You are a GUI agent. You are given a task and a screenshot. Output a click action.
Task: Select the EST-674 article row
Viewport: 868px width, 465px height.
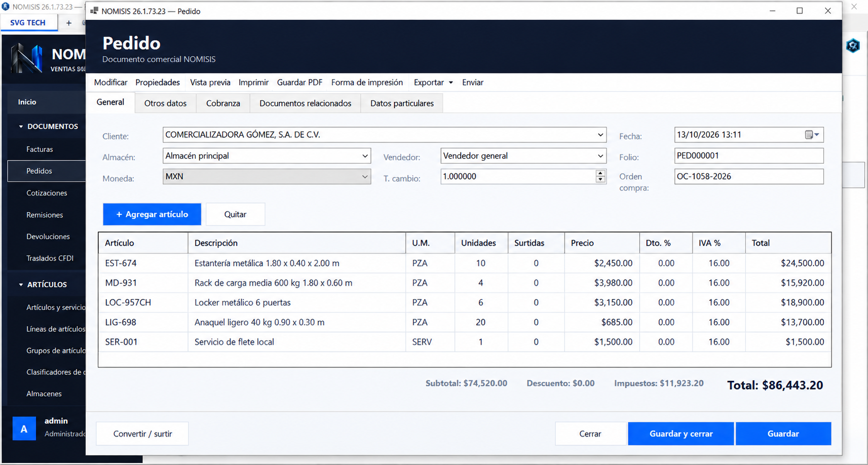coord(465,263)
